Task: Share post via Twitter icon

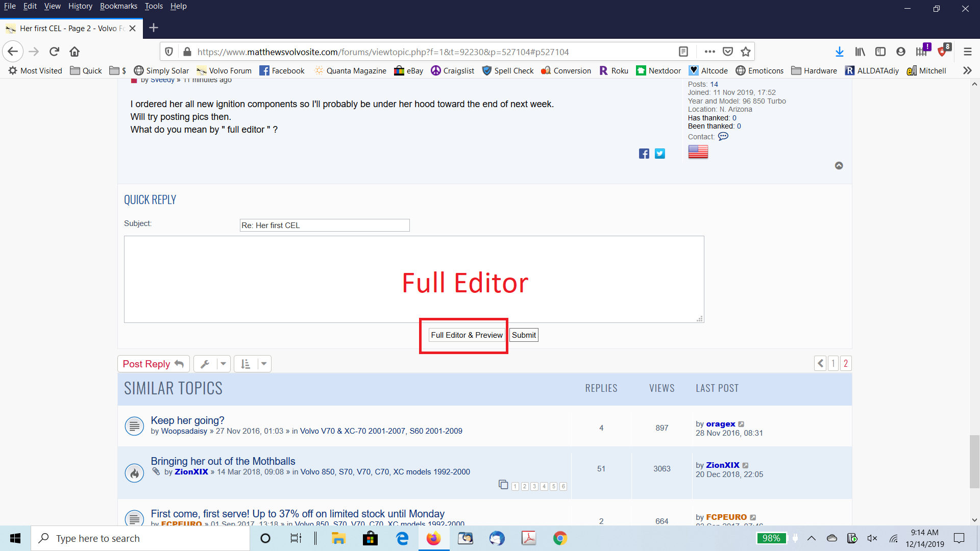Action: click(660, 154)
